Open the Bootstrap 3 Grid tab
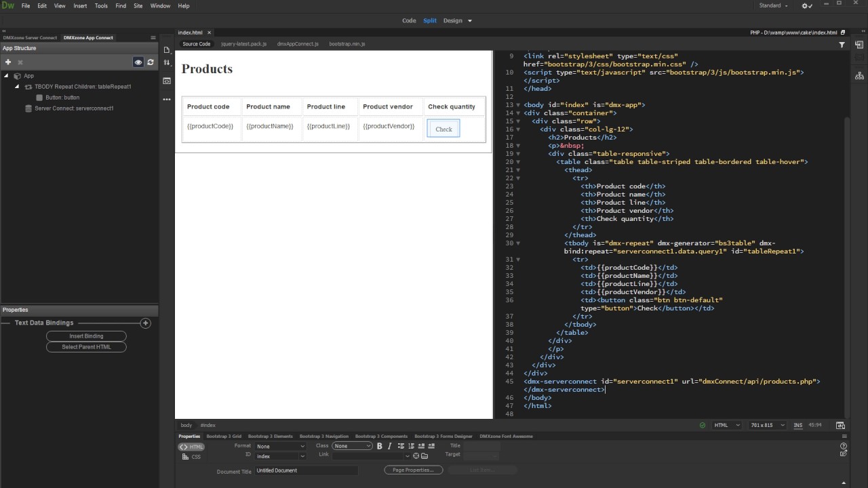This screenshot has width=868, height=488. coord(224,436)
